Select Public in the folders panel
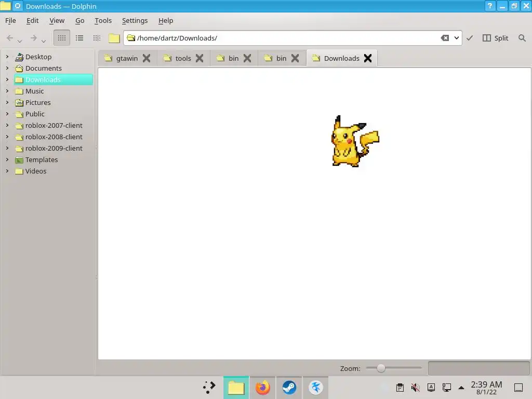532x399 pixels. [x=30, y=114]
